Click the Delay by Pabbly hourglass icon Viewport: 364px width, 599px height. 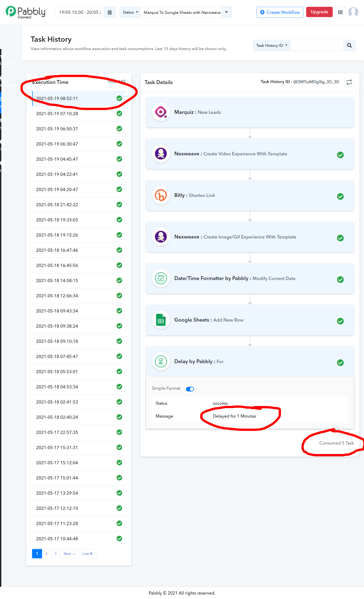(x=161, y=361)
